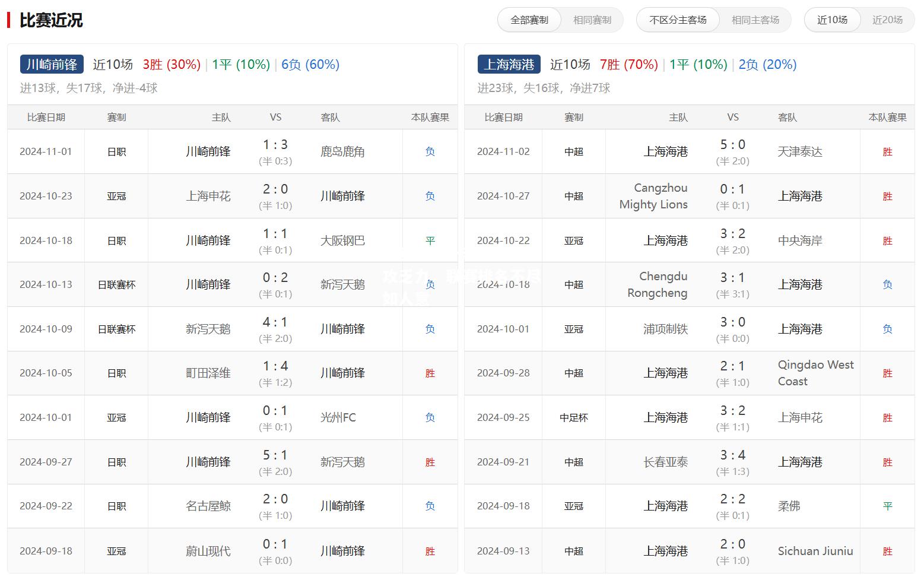Click the 上海海港 team badge
This screenshot has width=924, height=580.
pos(509,64)
